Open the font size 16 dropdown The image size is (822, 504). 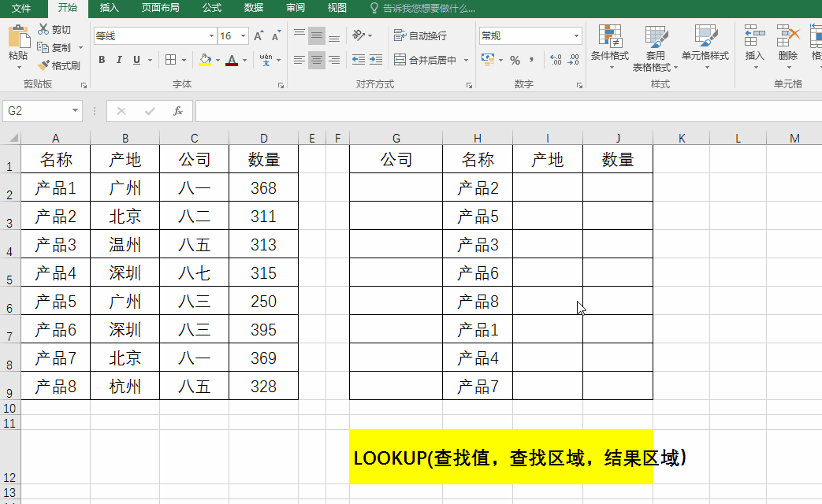(244, 35)
